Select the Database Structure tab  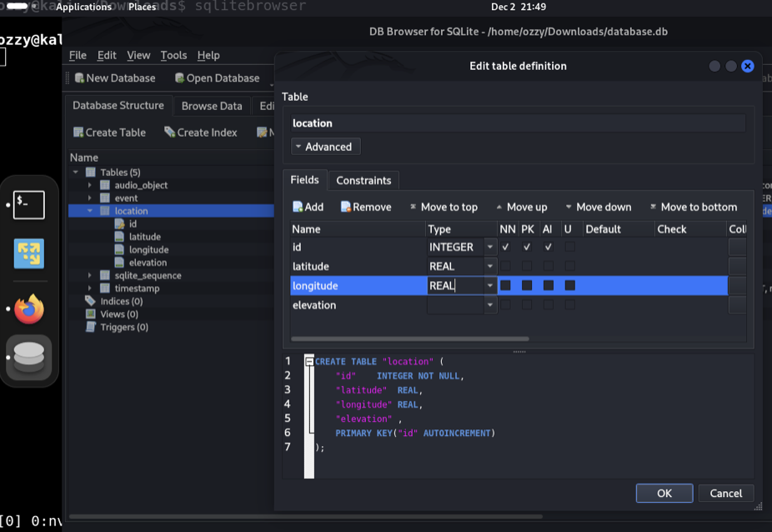pyautogui.click(x=118, y=105)
